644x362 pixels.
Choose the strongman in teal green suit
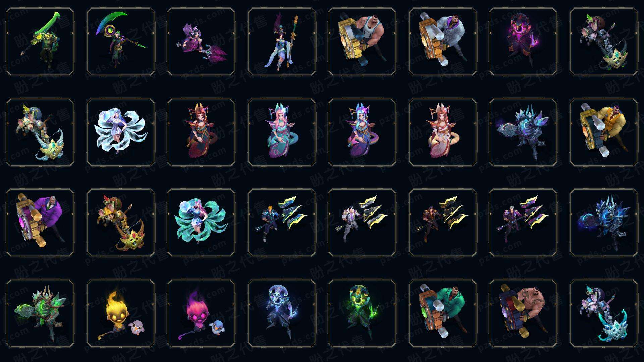tap(443, 313)
